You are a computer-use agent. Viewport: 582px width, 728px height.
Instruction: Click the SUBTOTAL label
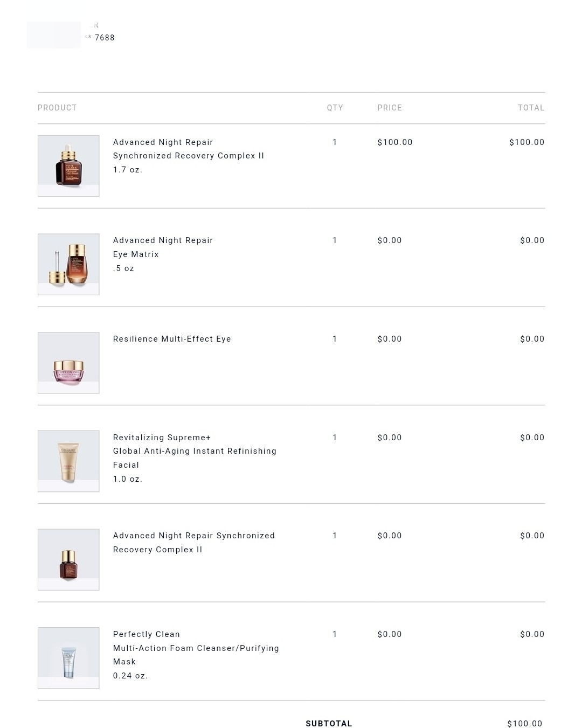[329, 724]
